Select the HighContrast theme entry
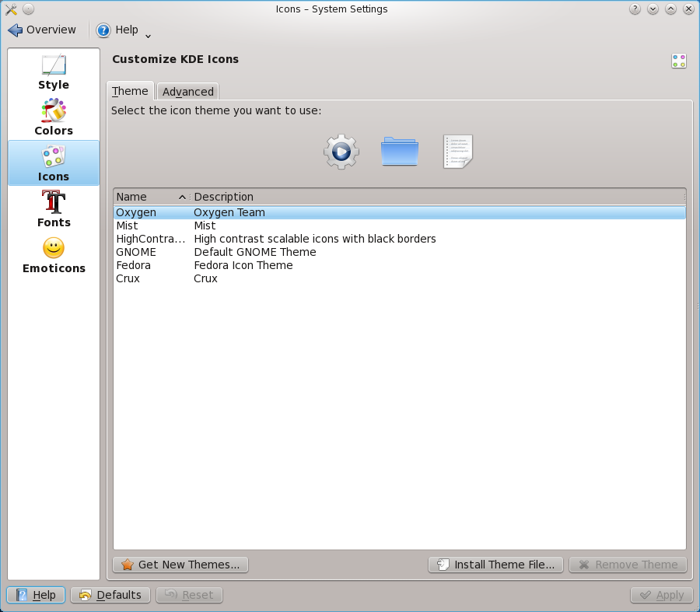This screenshot has height=612, width=700. coord(150,239)
